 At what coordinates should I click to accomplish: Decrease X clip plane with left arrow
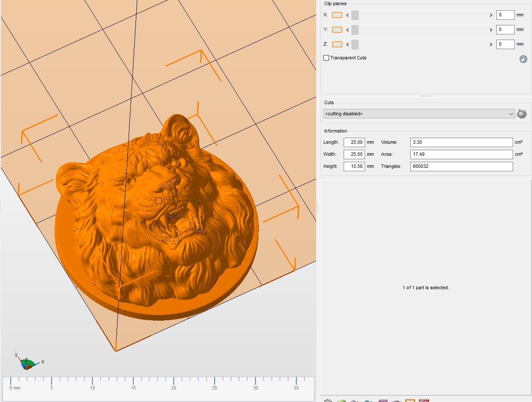[x=347, y=15]
